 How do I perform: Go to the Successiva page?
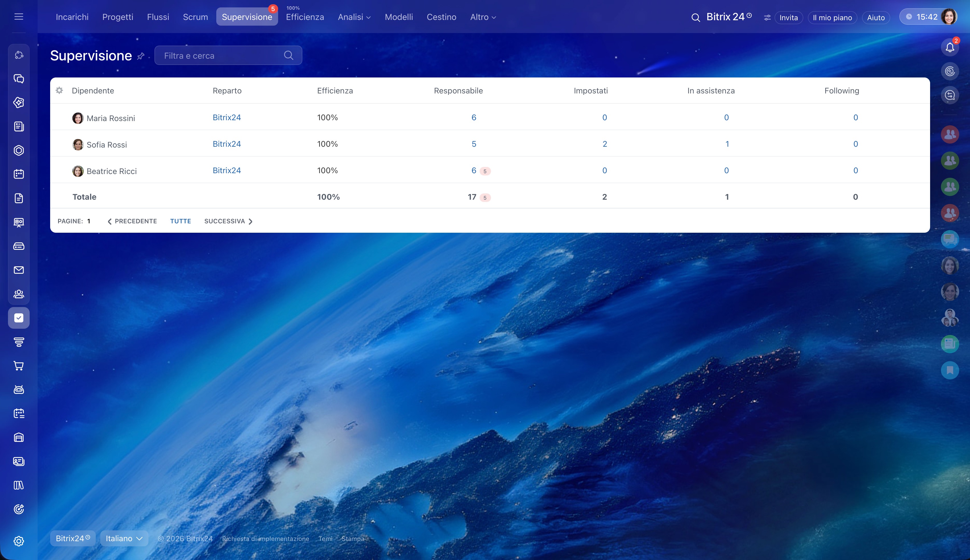pyautogui.click(x=229, y=221)
